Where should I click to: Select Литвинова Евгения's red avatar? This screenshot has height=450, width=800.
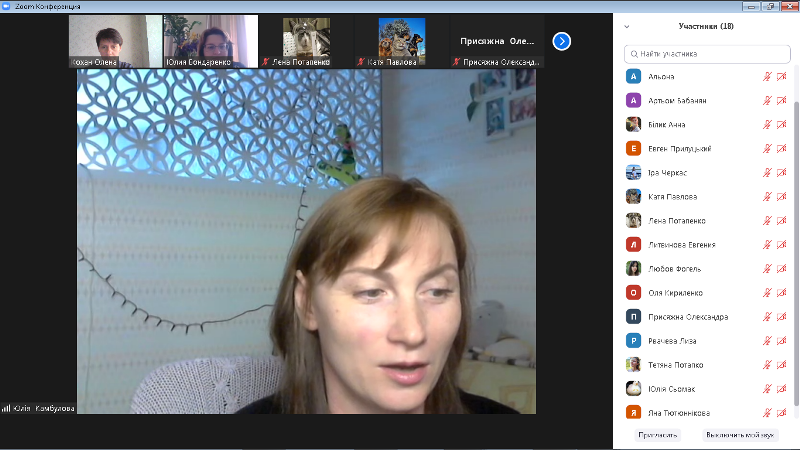pyautogui.click(x=633, y=244)
